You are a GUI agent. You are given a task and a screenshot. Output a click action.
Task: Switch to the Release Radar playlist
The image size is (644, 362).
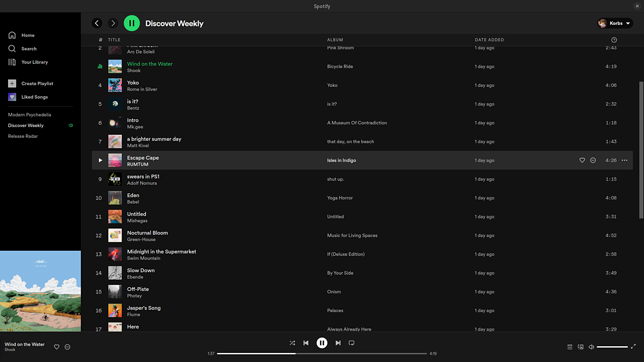pyautogui.click(x=23, y=136)
